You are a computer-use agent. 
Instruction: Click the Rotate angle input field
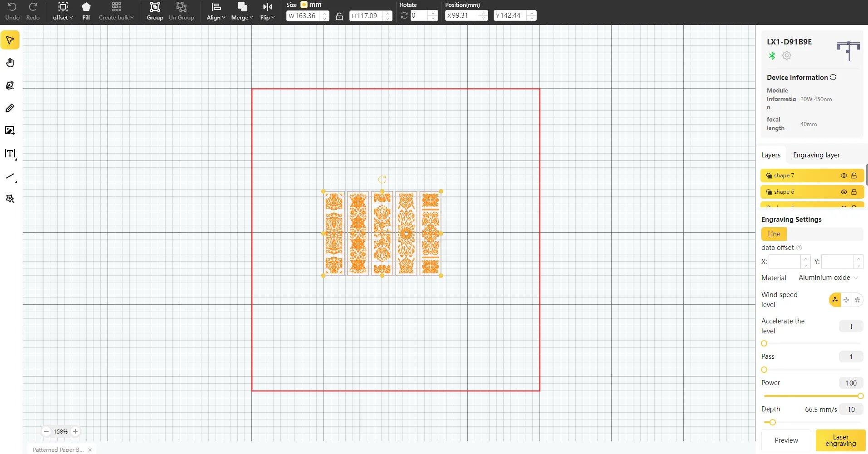click(x=419, y=16)
